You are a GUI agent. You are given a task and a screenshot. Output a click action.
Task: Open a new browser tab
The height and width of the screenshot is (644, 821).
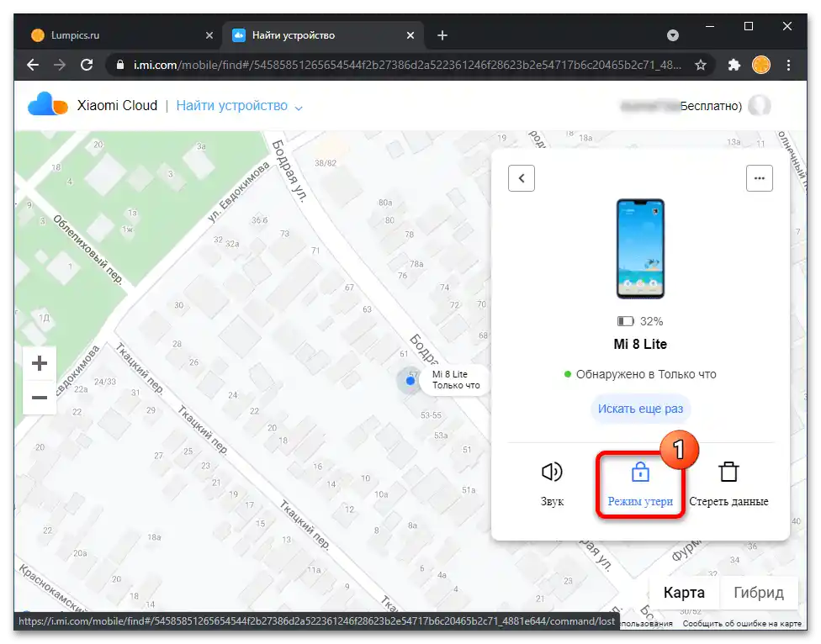coord(442,35)
